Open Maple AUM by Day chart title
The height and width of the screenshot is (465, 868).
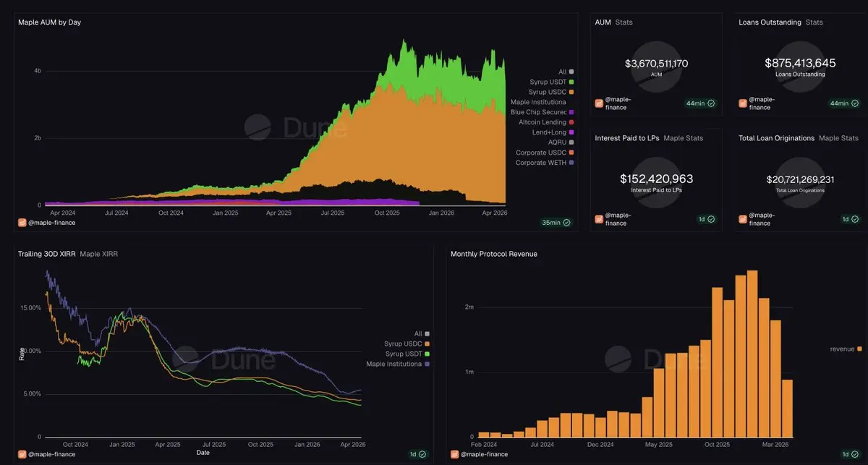(49, 22)
